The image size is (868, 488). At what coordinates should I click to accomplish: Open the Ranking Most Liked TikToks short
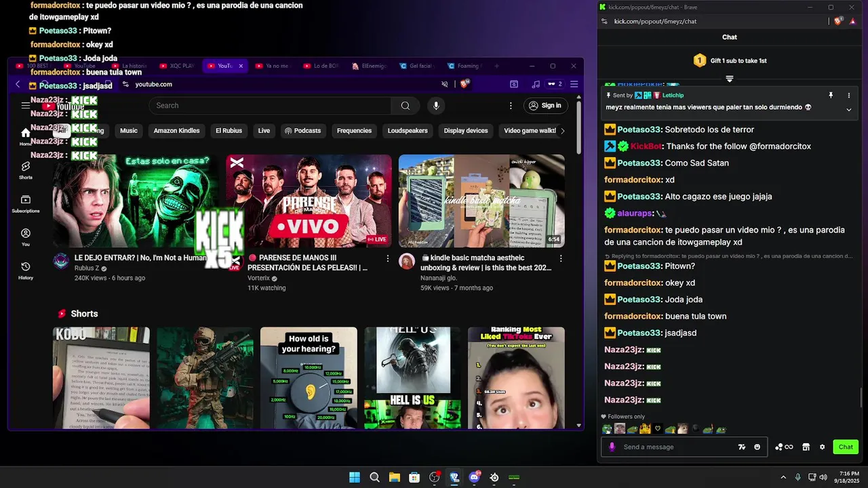tap(516, 378)
